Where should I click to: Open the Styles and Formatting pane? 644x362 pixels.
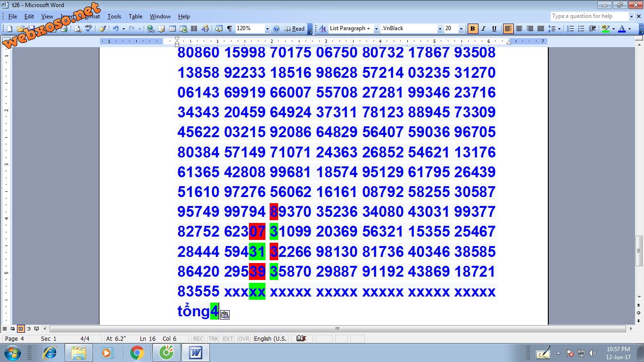(x=323, y=29)
